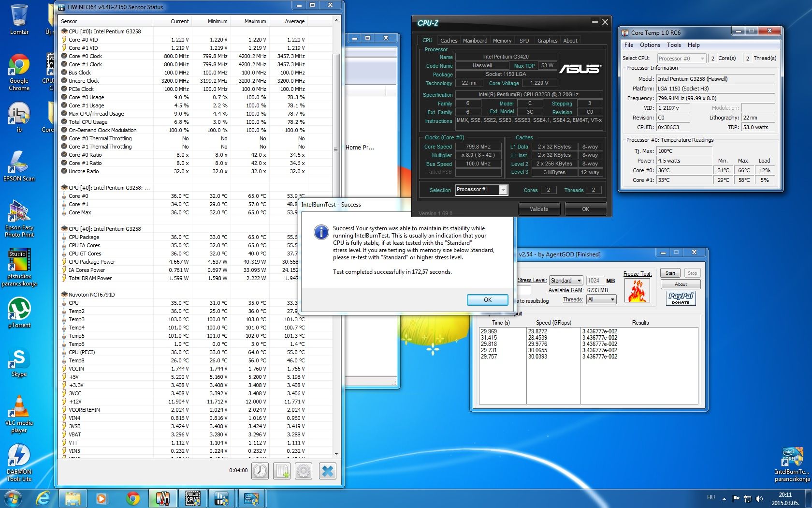Click the Sensor column header in HWiNFO
Viewport: 812px width, 508px height.
pos(105,21)
